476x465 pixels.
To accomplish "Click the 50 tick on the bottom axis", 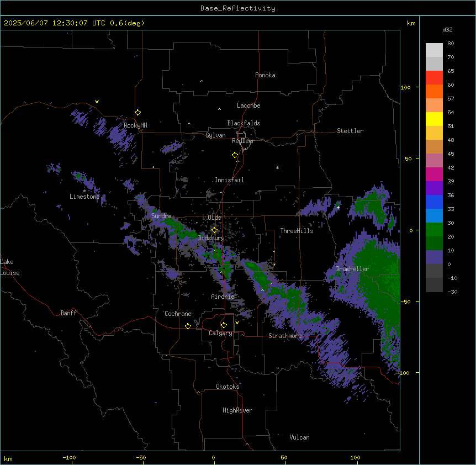I will [284, 458].
